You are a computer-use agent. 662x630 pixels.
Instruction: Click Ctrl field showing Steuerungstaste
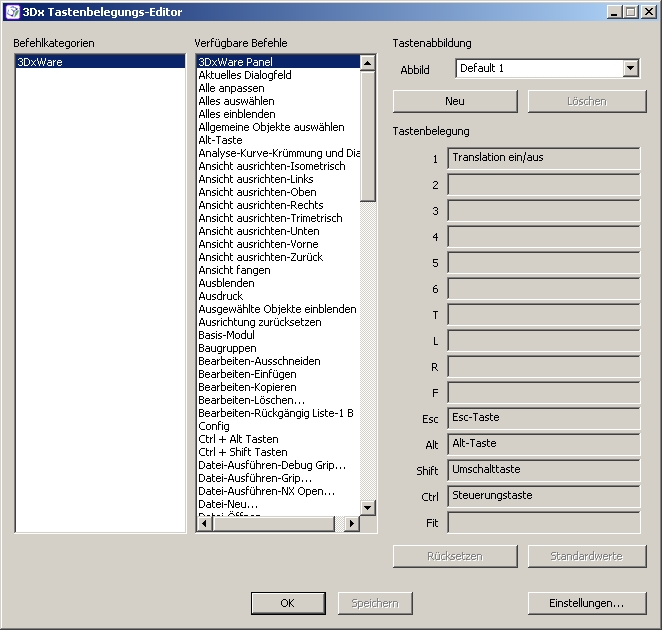pyautogui.click(x=544, y=497)
